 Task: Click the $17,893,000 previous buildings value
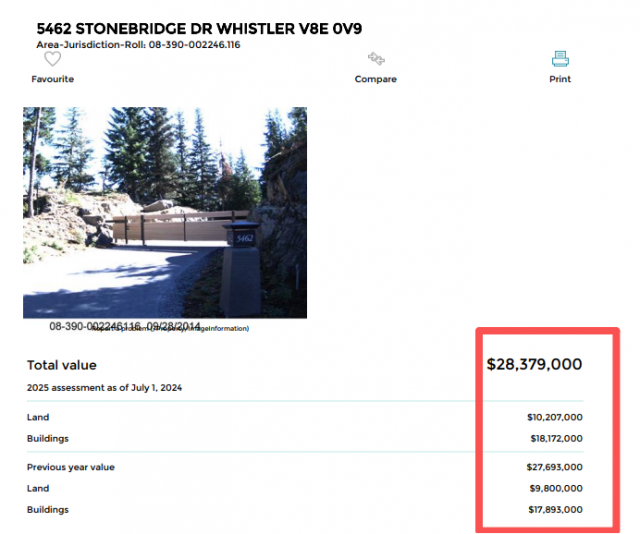555,510
